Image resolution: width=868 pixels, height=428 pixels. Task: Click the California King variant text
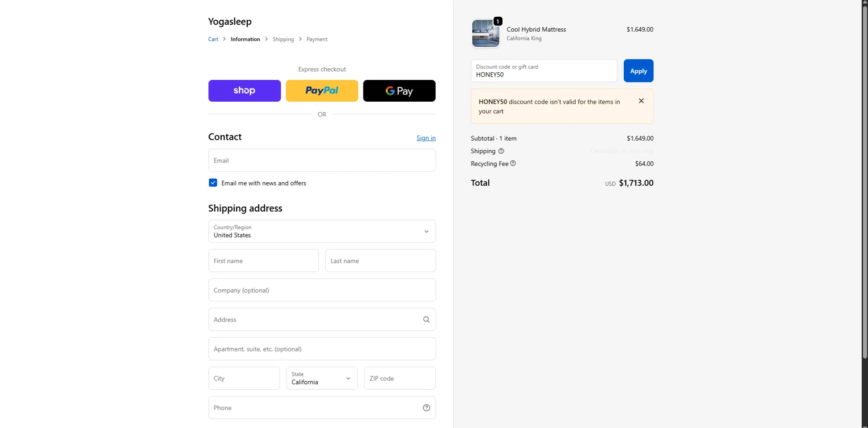point(524,38)
